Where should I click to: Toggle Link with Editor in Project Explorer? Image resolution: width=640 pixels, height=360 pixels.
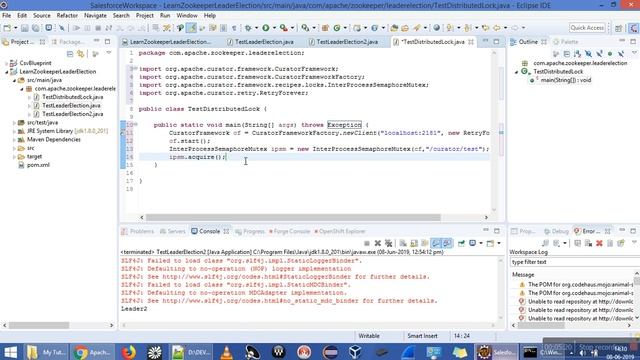pos(80,54)
